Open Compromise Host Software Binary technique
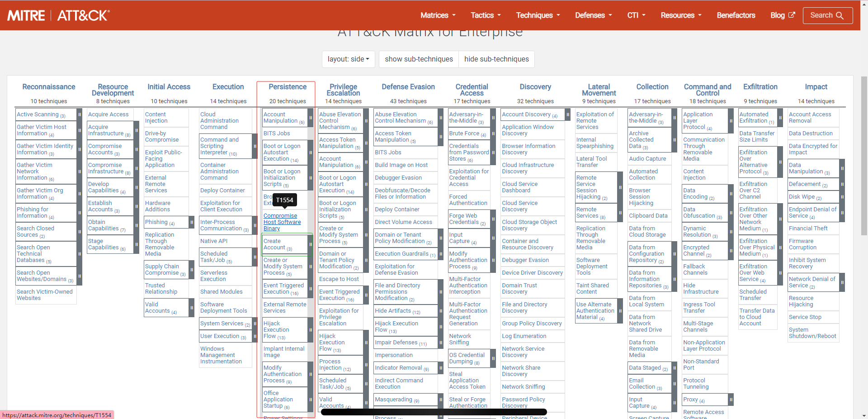868x419 pixels. (x=282, y=222)
